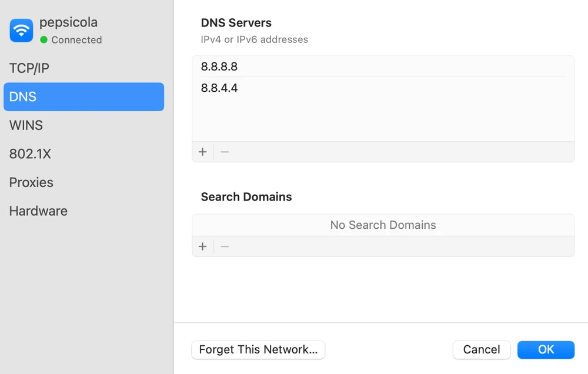Open the Proxies configuration section
The height and width of the screenshot is (374, 588).
coord(31,182)
